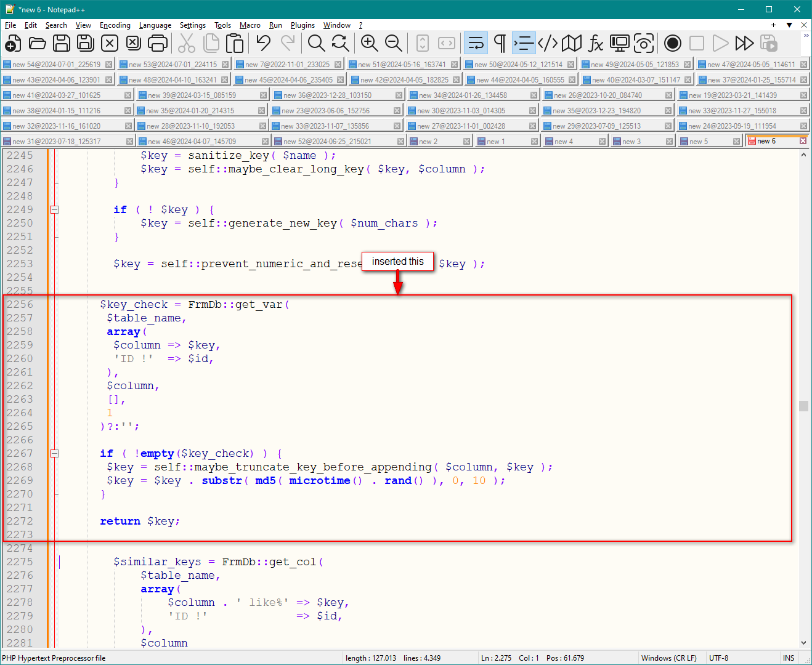
Task: Click the Open file folder icon
Action: (x=38, y=43)
